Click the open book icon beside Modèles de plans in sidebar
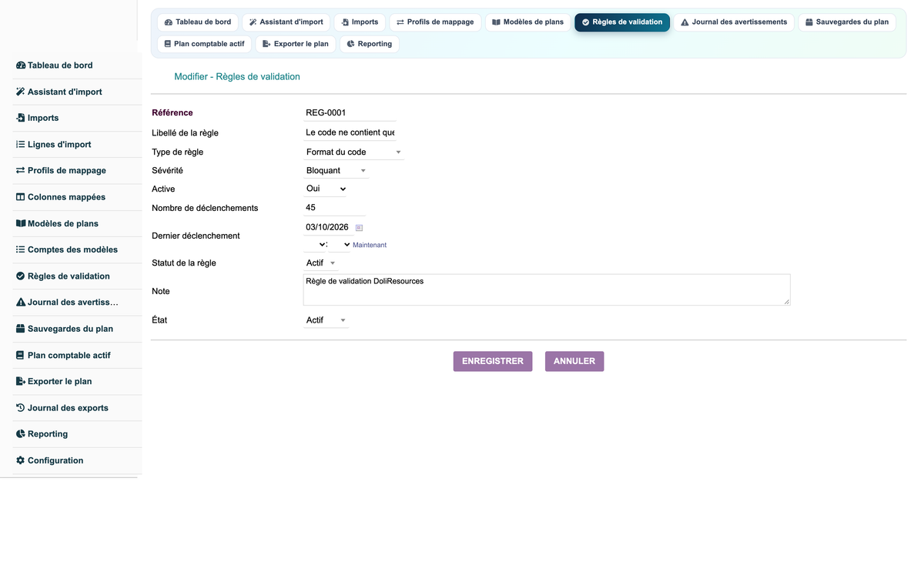924x572 pixels. 21,223
